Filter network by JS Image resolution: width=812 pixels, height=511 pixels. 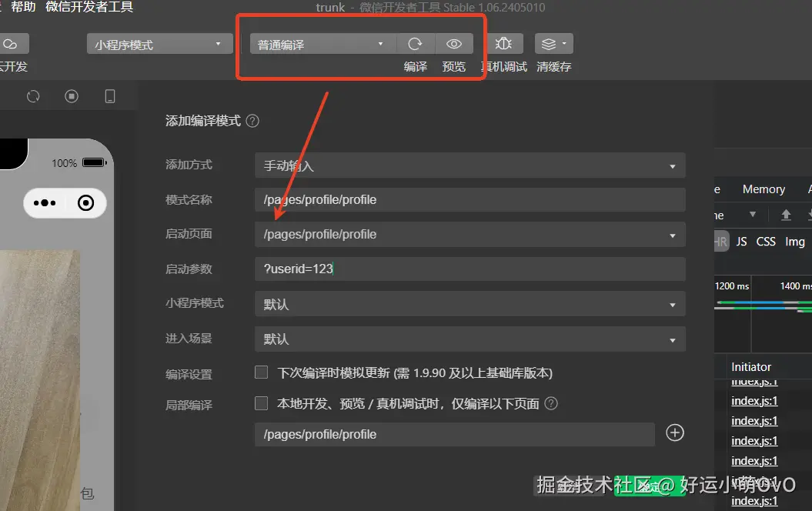pos(741,242)
